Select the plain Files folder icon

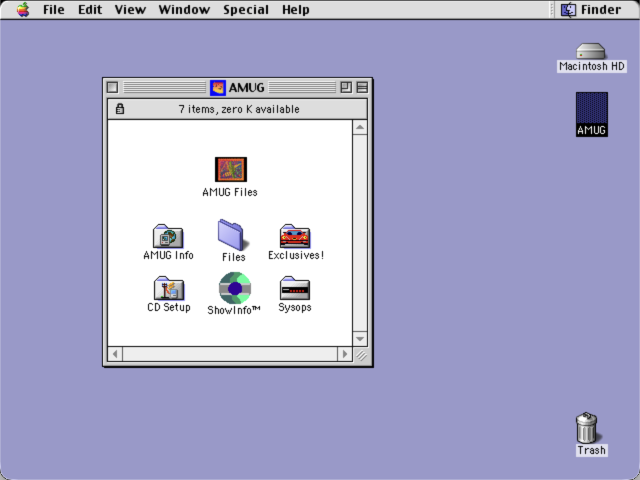point(231,235)
